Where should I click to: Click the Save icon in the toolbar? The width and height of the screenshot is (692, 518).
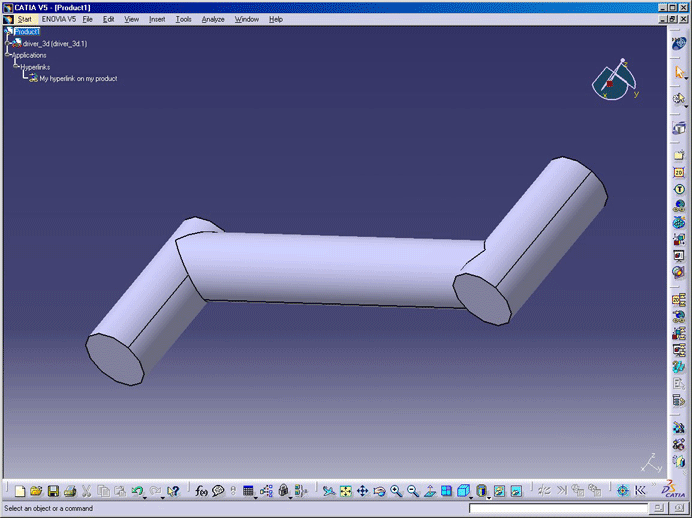[x=53, y=491]
